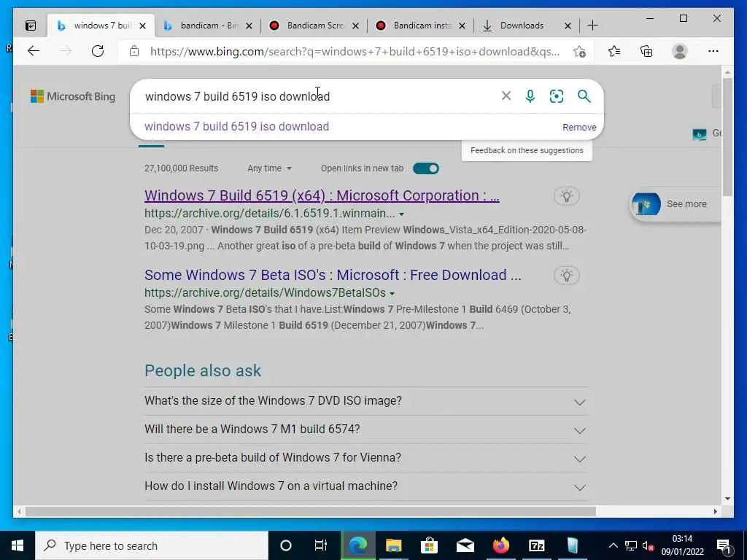The height and width of the screenshot is (560, 747).
Task: Open the Microsoft Bing logo homepage
Action: 73,96
